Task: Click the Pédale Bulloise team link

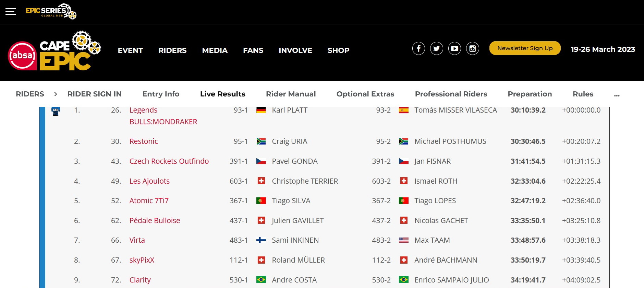Action: pos(155,221)
